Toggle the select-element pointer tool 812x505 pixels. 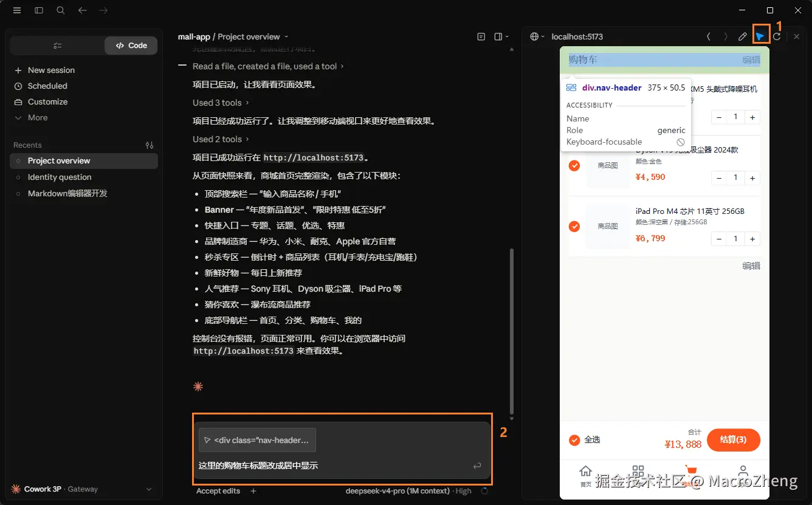tap(760, 37)
